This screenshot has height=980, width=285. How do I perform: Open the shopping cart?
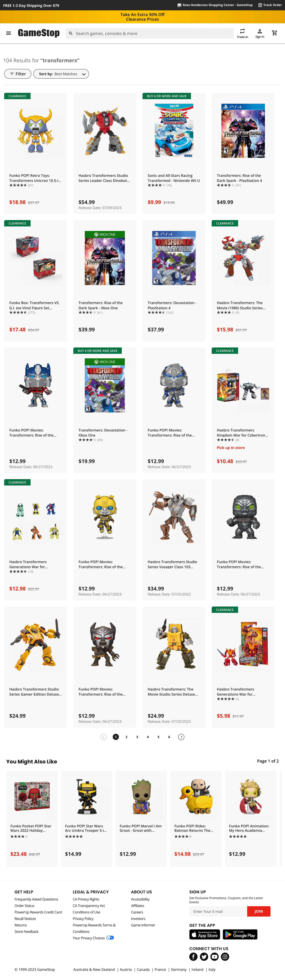click(x=274, y=33)
